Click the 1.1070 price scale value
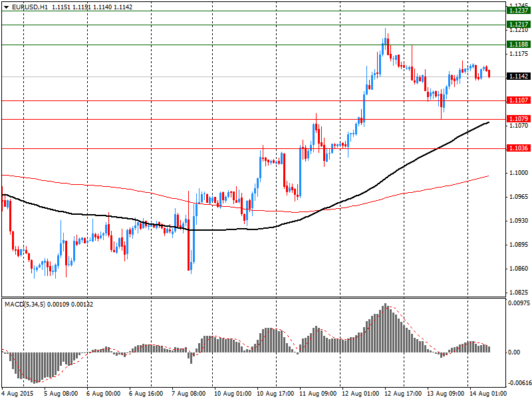 pyautogui.click(x=519, y=126)
